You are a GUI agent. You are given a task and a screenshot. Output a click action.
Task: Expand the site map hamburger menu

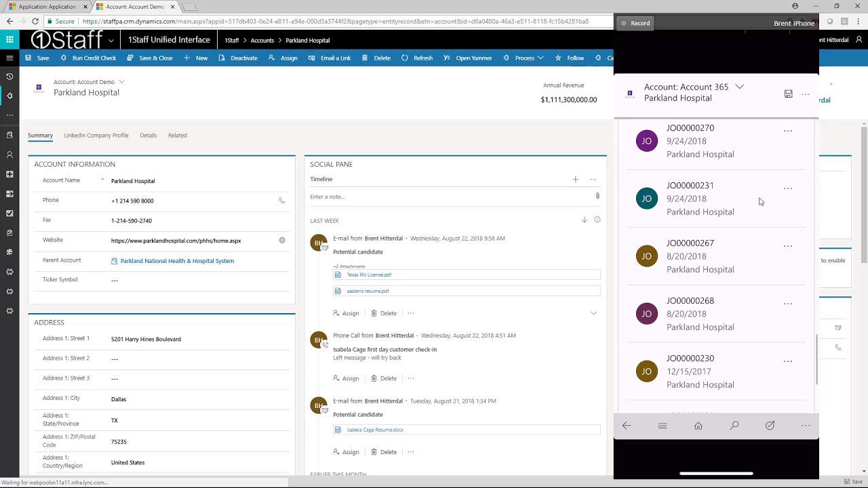(x=9, y=58)
